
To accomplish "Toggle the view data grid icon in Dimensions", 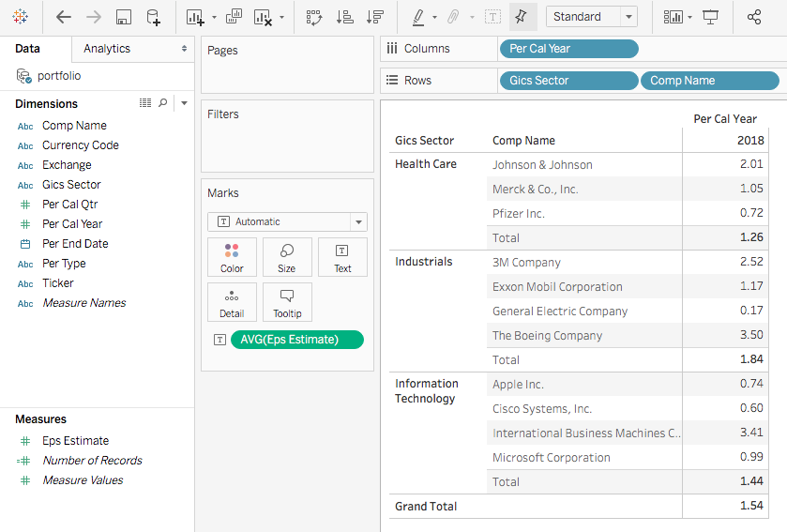I will pyautogui.click(x=145, y=103).
